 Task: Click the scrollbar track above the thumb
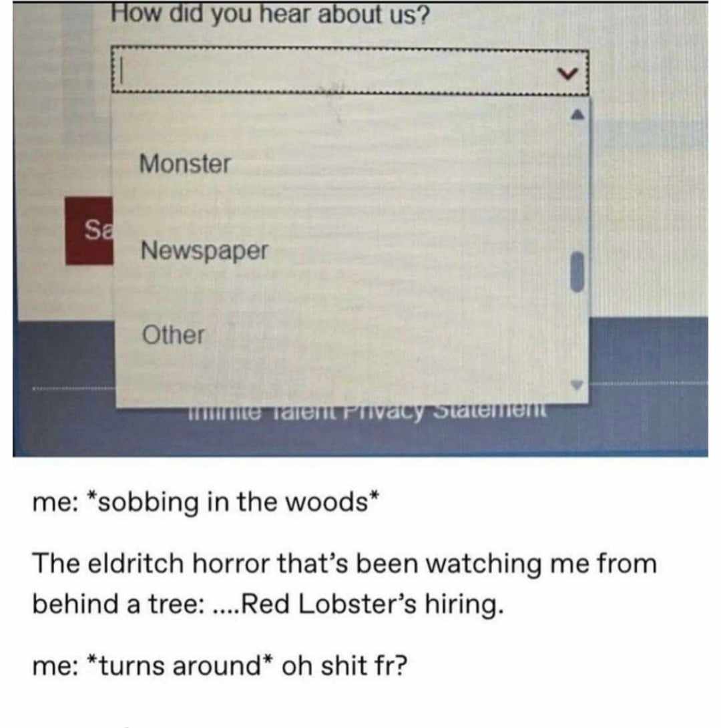click(x=577, y=186)
